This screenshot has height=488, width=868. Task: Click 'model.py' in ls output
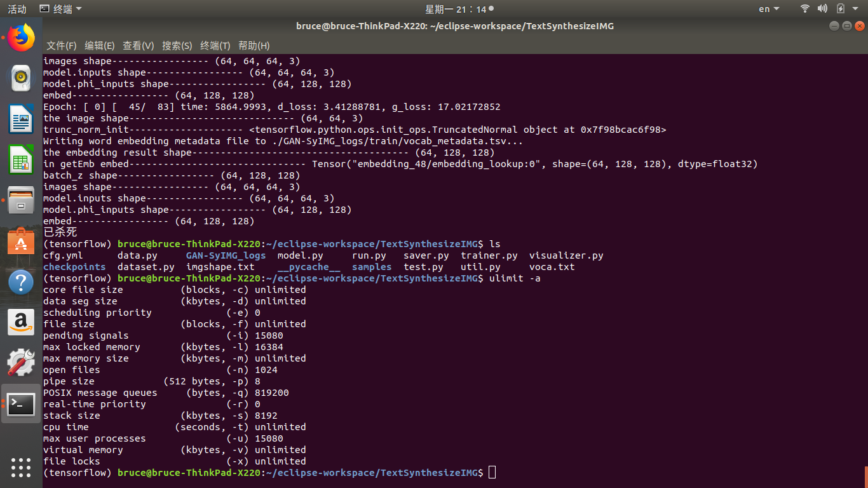301,255
